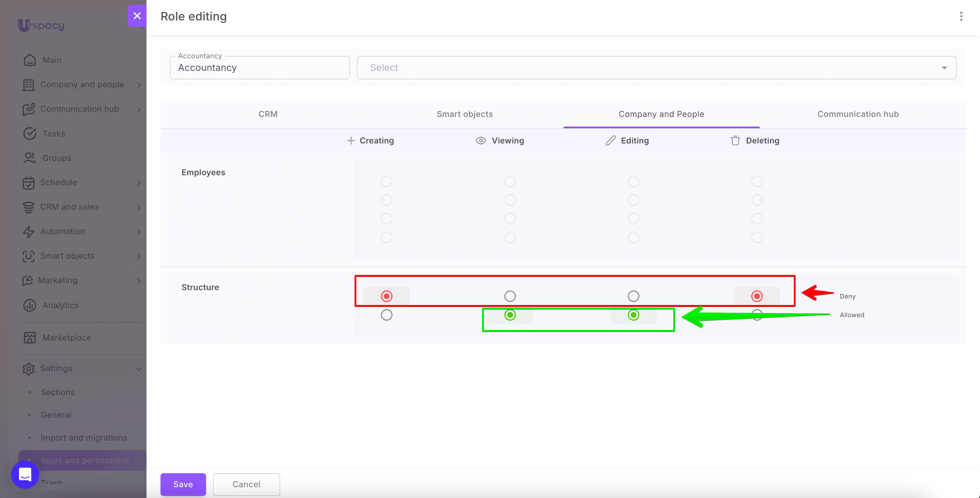Open Trash in the sidebar
This screenshot has height=498, width=980.
[x=52, y=482]
